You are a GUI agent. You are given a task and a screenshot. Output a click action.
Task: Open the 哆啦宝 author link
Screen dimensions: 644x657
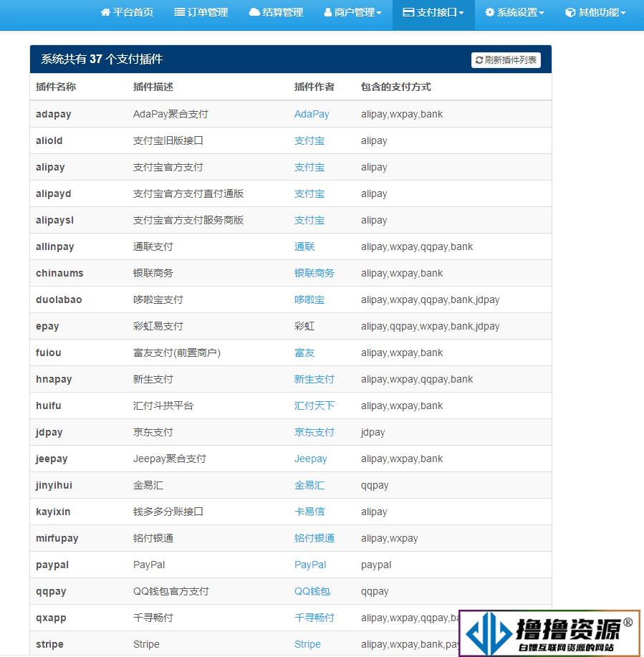tap(309, 299)
